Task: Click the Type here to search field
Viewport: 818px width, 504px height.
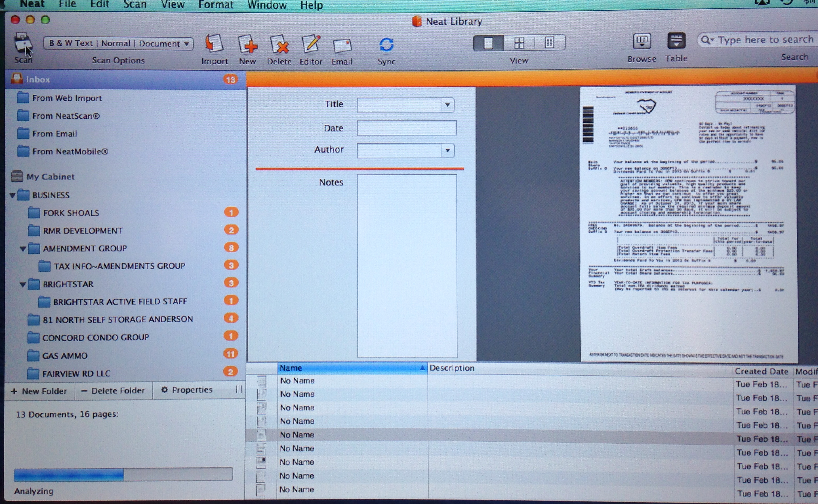Action: (757, 40)
